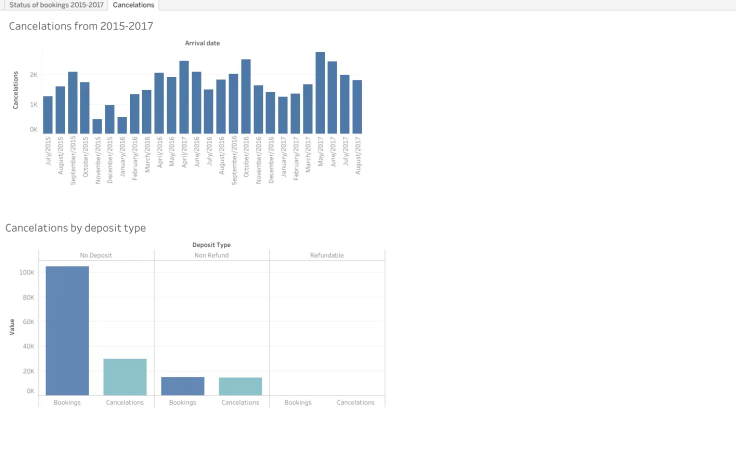The image size is (736, 454).
Task: Select the No Deposit Cancelations bar
Action: click(125, 377)
